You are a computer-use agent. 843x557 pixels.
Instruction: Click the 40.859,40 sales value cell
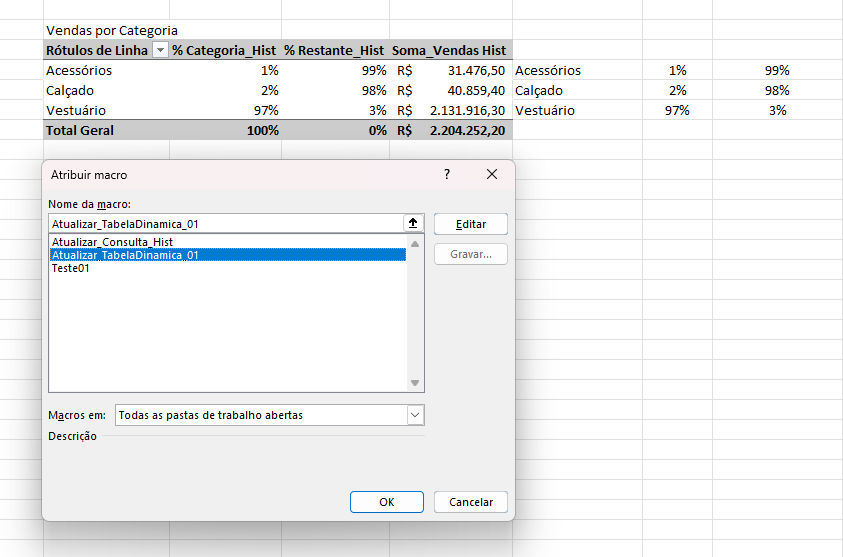coord(451,90)
